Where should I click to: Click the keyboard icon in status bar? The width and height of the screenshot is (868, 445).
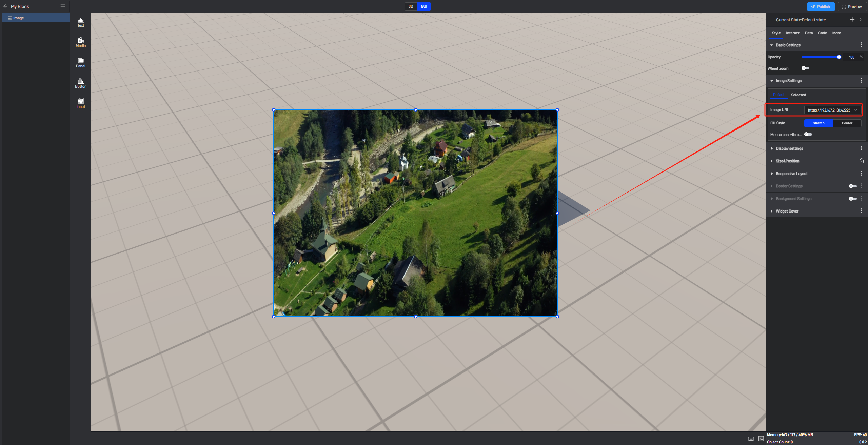[751, 439]
